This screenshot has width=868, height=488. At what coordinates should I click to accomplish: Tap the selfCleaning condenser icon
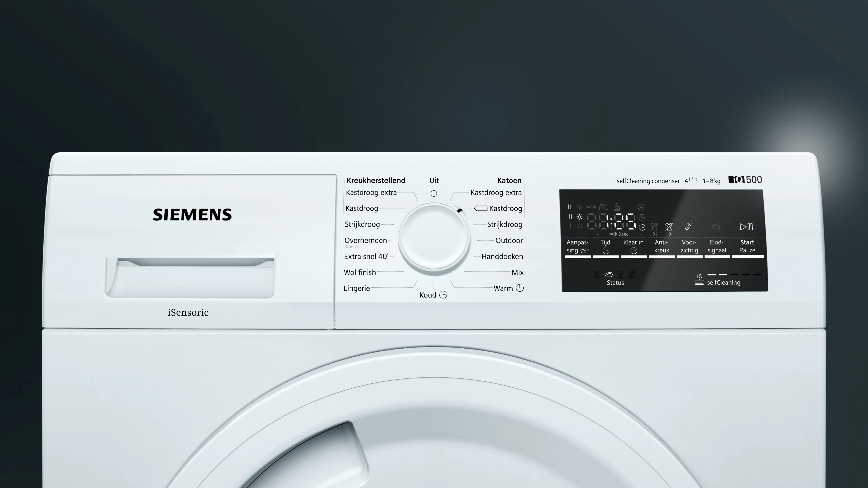coord(700,279)
